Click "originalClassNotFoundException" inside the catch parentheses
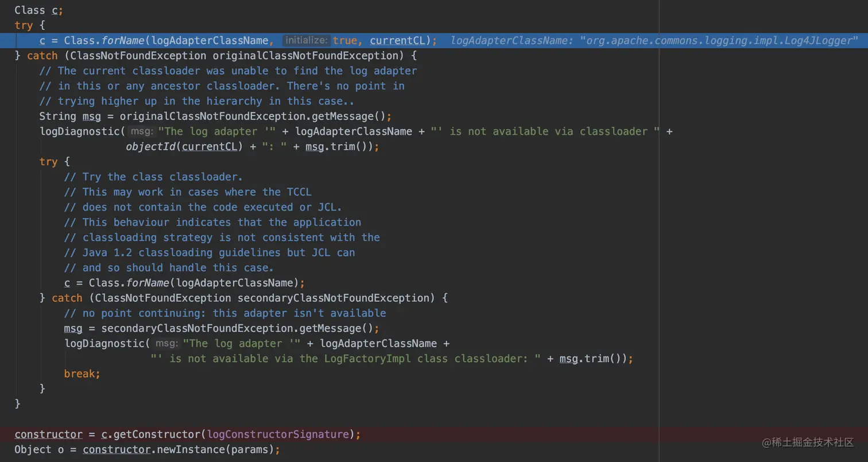Screen dimensions: 868x462 click(x=305, y=56)
